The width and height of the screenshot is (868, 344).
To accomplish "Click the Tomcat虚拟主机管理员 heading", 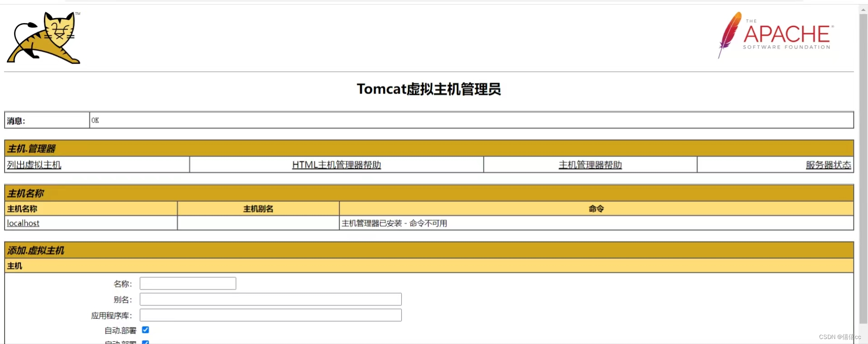I will pos(429,89).
